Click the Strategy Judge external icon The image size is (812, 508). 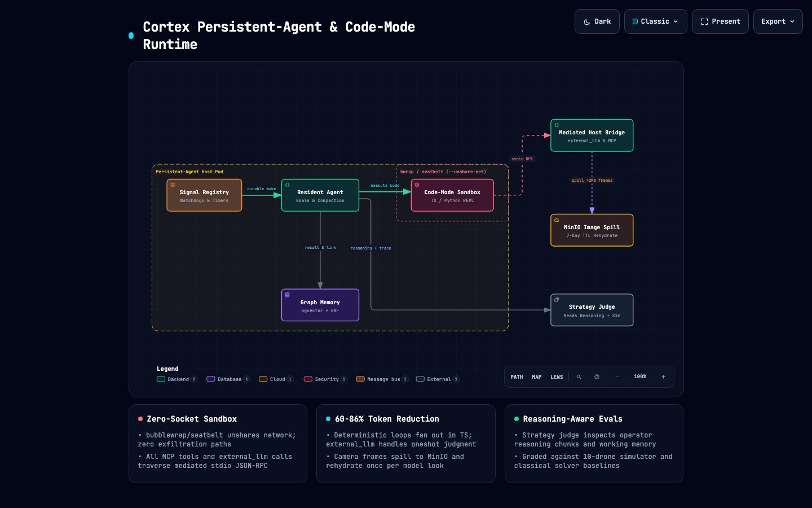coord(557,300)
